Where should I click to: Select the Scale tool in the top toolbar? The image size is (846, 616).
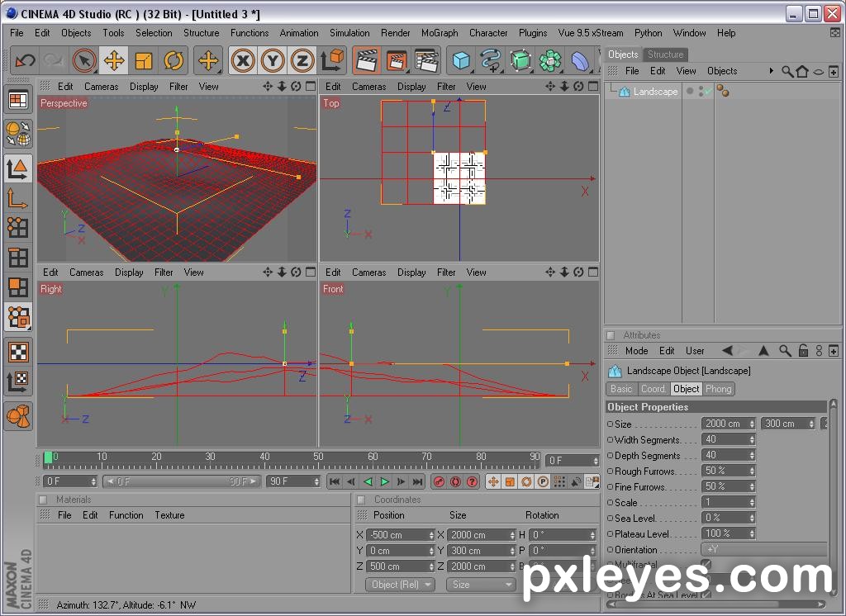144,60
